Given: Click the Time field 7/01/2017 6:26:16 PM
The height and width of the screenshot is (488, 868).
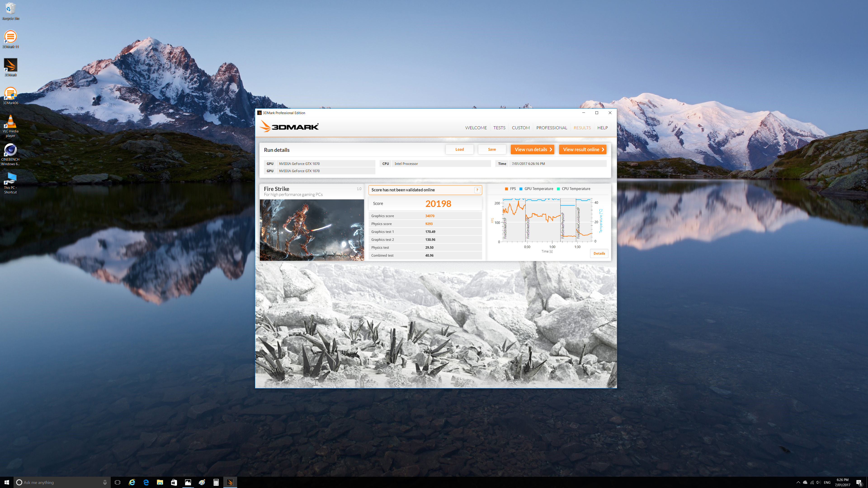Looking at the screenshot, I should (x=558, y=164).
